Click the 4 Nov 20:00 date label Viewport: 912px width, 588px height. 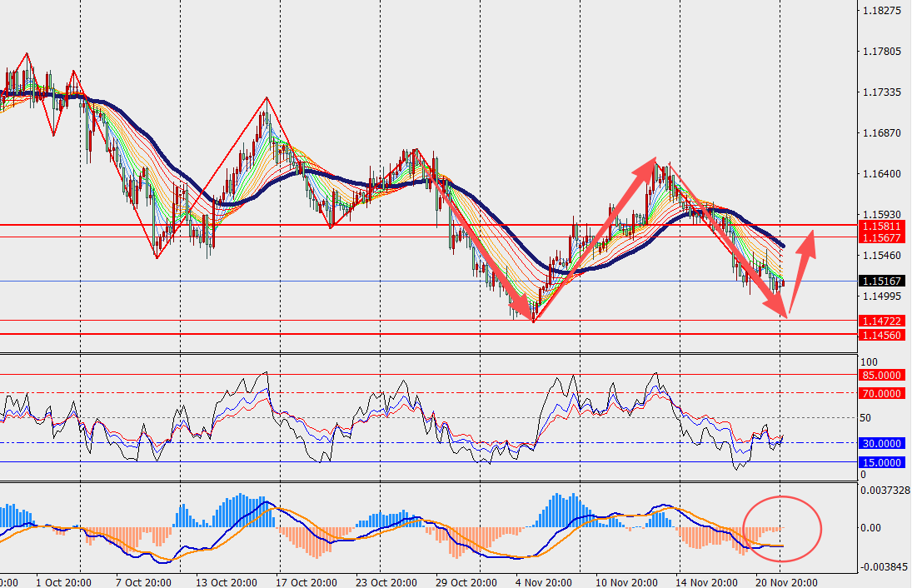[543, 581]
